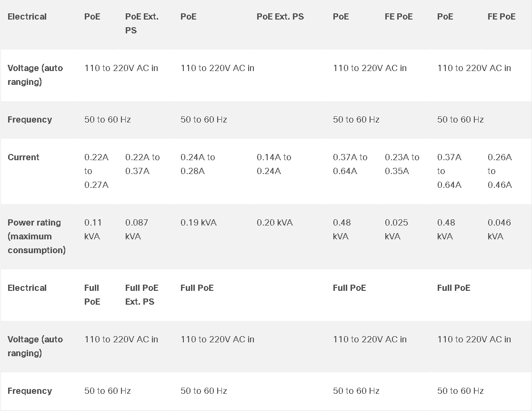The width and height of the screenshot is (532, 411).
Task: Click the '0.19 kVA' power value
Action: coord(199,223)
